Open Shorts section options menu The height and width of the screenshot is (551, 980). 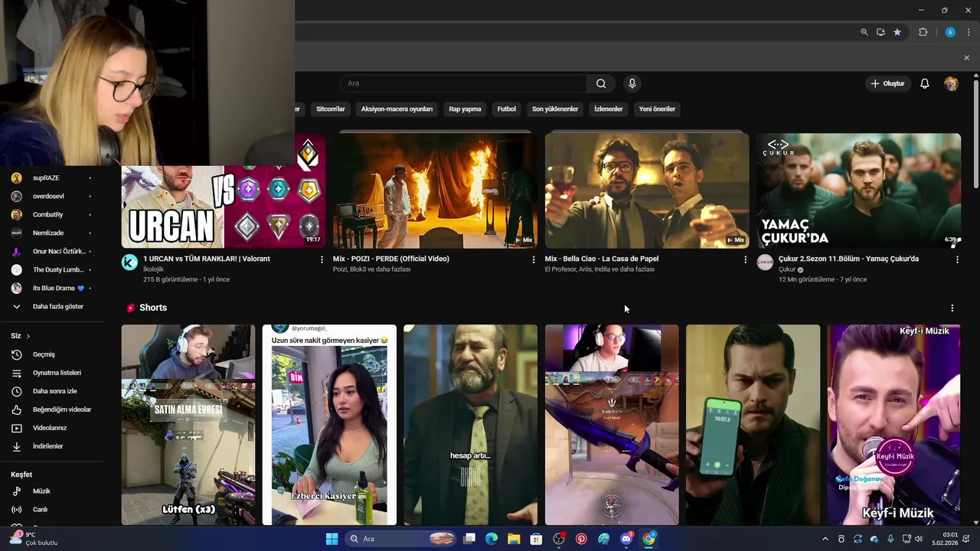coord(952,308)
